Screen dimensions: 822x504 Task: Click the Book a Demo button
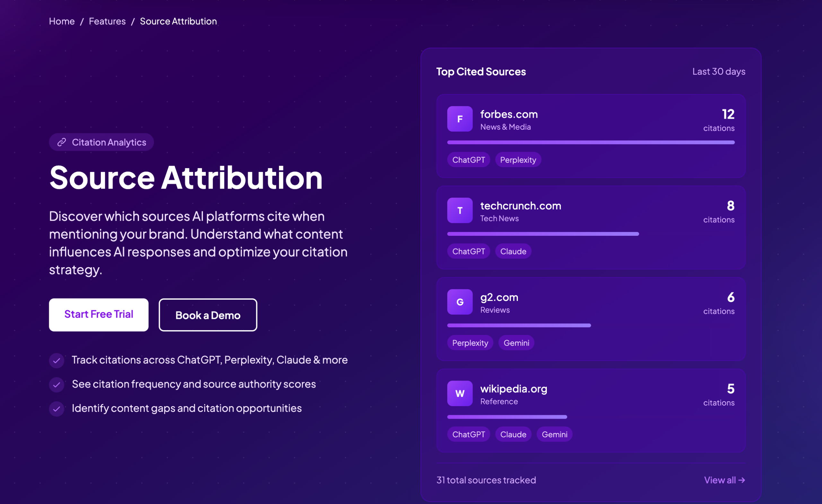point(208,315)
